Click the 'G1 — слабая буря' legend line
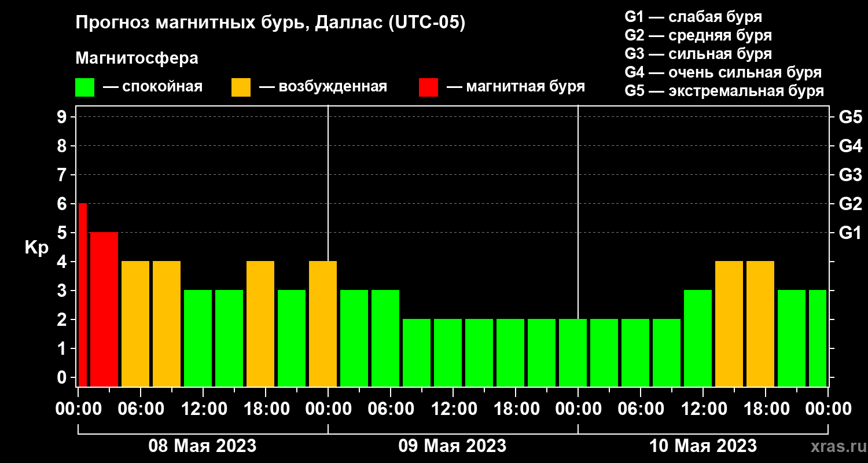The width and height of the screenshot is (868, 463). (693, 16)
